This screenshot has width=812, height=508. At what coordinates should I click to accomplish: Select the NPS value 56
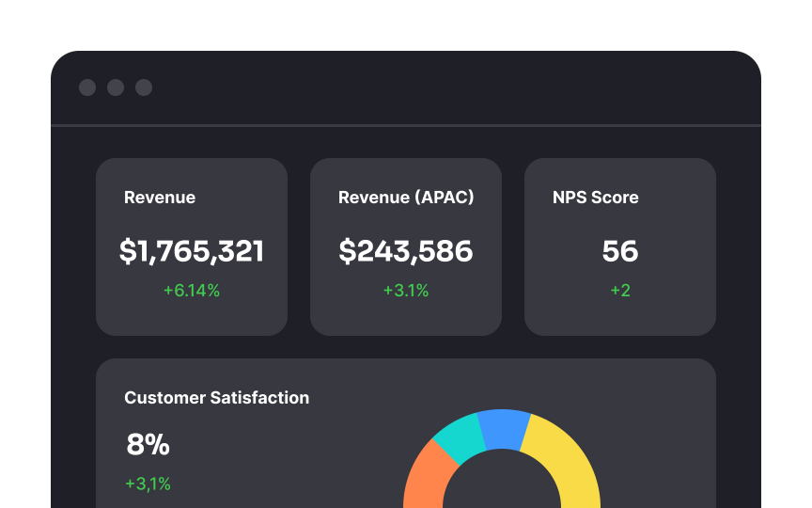(620, 251)
